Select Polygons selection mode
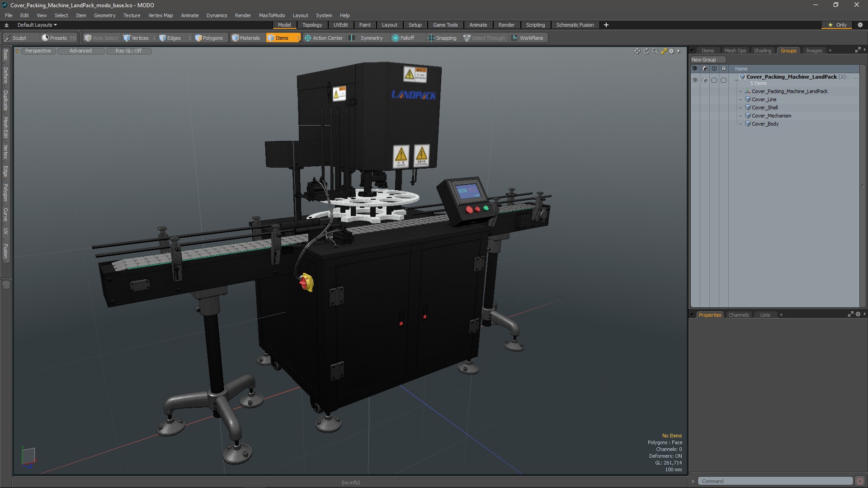The width and height of the screenshot is (868, 488). point(209,38)
